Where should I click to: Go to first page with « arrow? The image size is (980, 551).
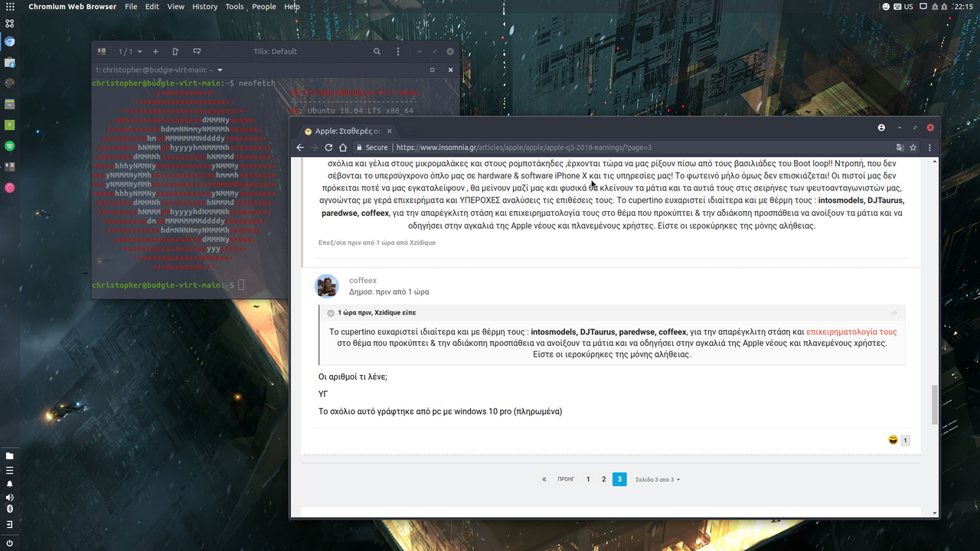[544, 479]
